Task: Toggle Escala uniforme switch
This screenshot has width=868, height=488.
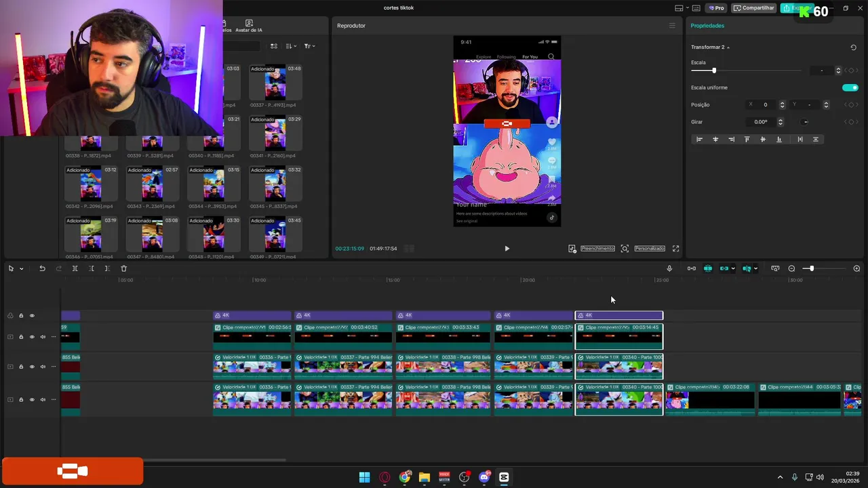Action: [850, 87]
